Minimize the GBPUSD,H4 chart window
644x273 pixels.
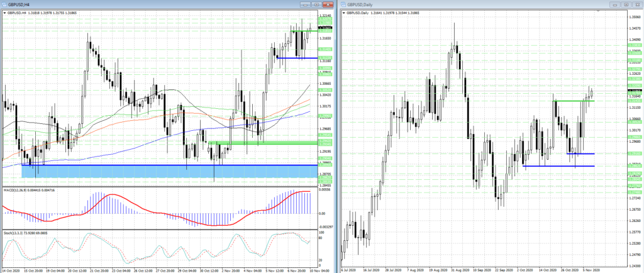point(305,4)
